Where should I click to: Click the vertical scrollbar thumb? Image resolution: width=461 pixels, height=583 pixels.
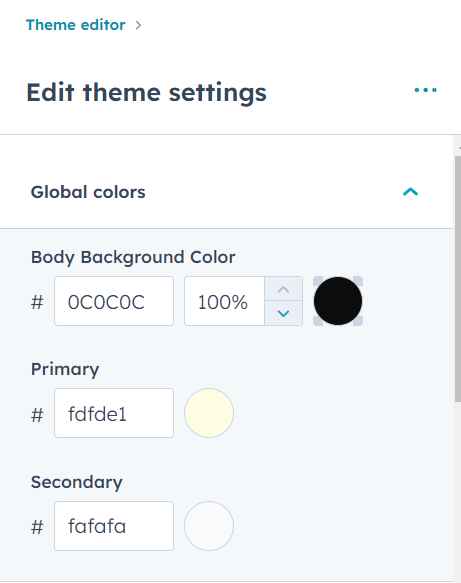[x=458, y=279]
